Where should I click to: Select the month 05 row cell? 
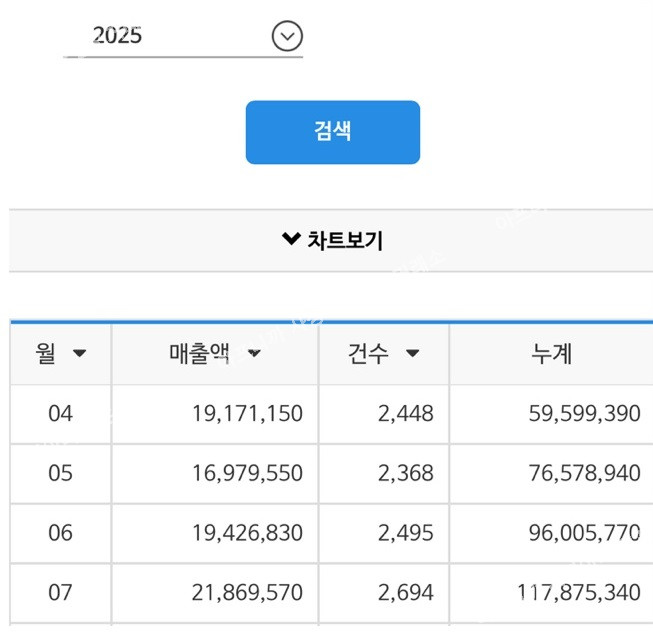61,473
